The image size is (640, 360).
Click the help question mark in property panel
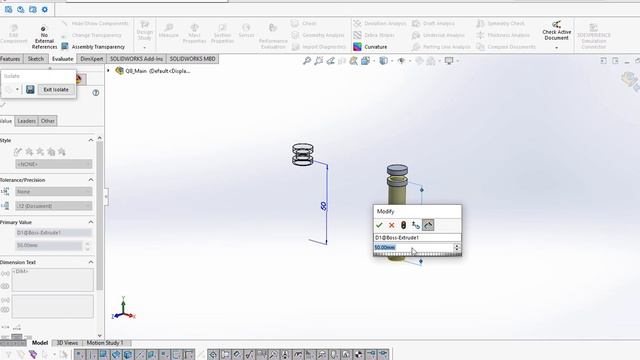click(x=96, y=93)
